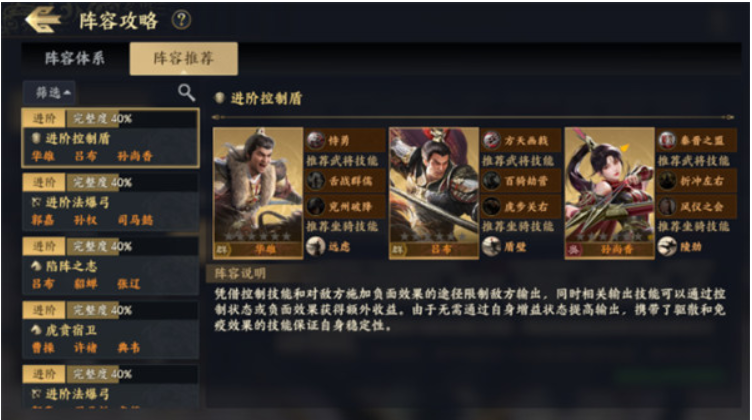Select the 百骑劫营 skill icon
This screenshot has width=752, height=420.
(x=492, y=181)
